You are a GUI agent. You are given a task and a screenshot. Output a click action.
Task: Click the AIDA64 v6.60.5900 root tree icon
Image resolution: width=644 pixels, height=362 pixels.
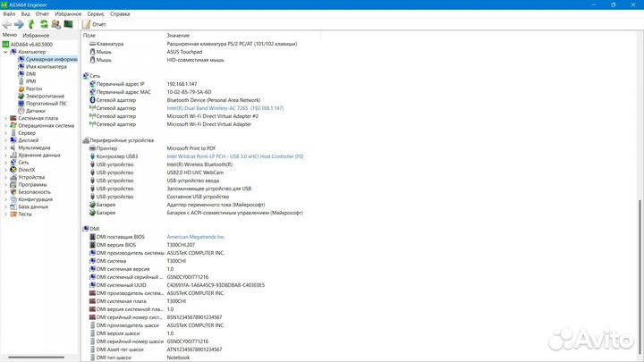click(5, 45)
